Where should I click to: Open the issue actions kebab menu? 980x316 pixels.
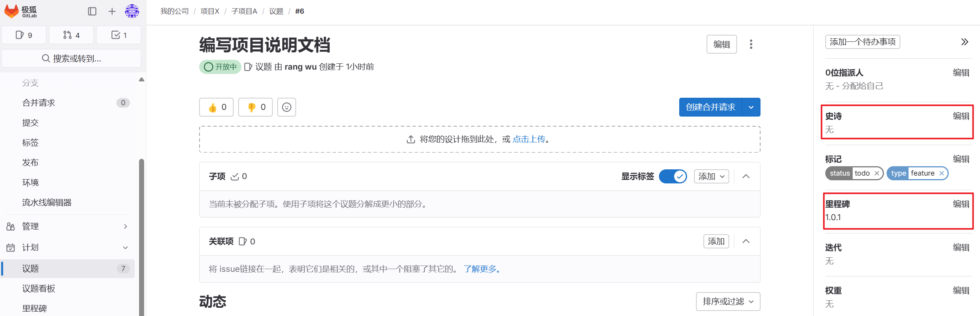click(x=751, y=44)
